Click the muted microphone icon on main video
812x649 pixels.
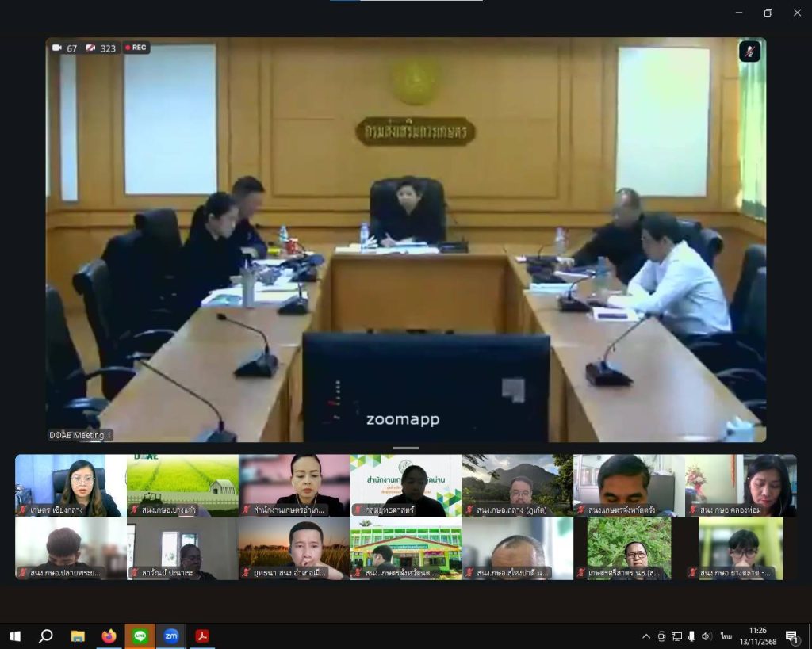coord(749,52)
